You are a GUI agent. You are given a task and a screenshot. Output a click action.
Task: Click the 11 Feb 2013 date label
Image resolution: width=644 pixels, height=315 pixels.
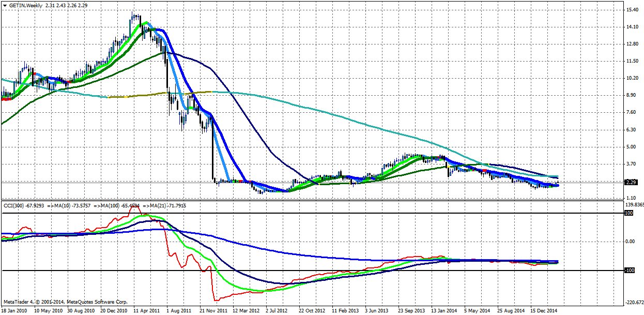345,310
